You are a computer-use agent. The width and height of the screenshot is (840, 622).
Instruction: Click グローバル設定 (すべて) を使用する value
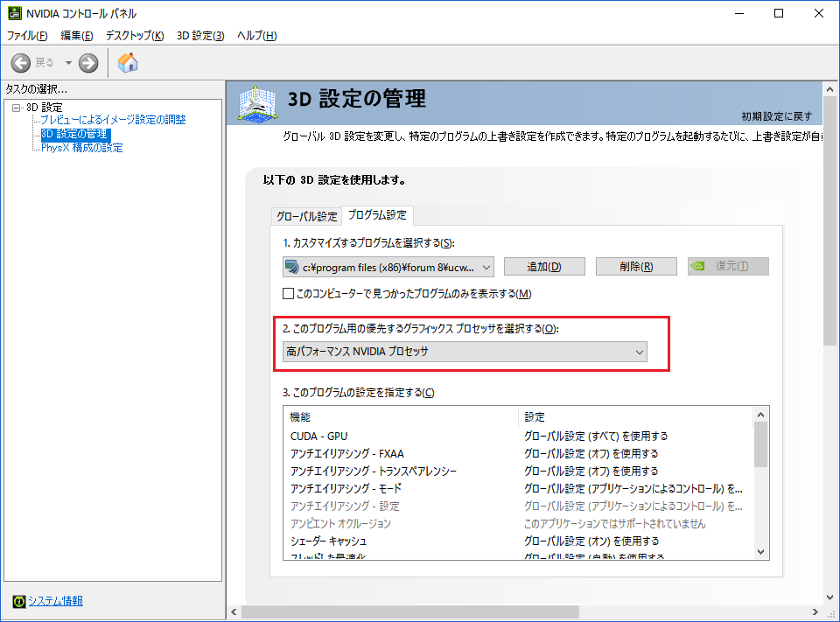pos(596,436)
